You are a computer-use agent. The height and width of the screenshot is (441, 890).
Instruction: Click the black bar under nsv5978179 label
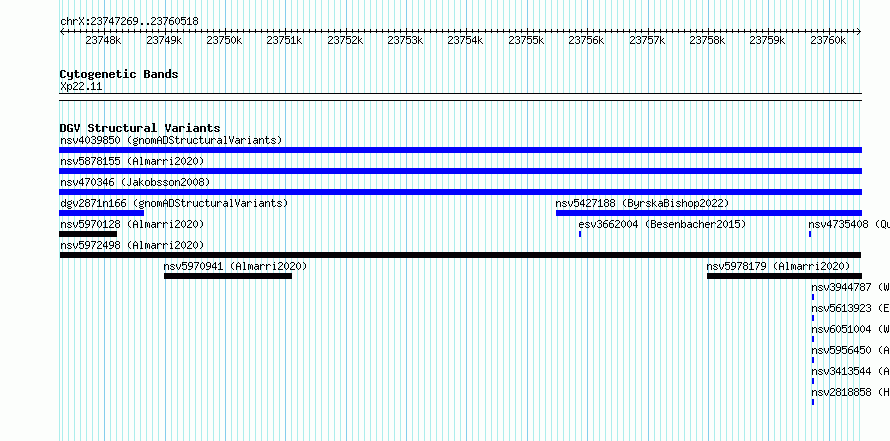(x=784, y=276)
